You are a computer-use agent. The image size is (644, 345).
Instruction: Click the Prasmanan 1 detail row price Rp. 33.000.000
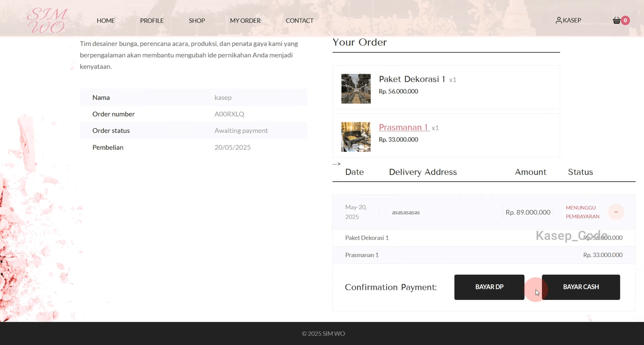[603, 255]
